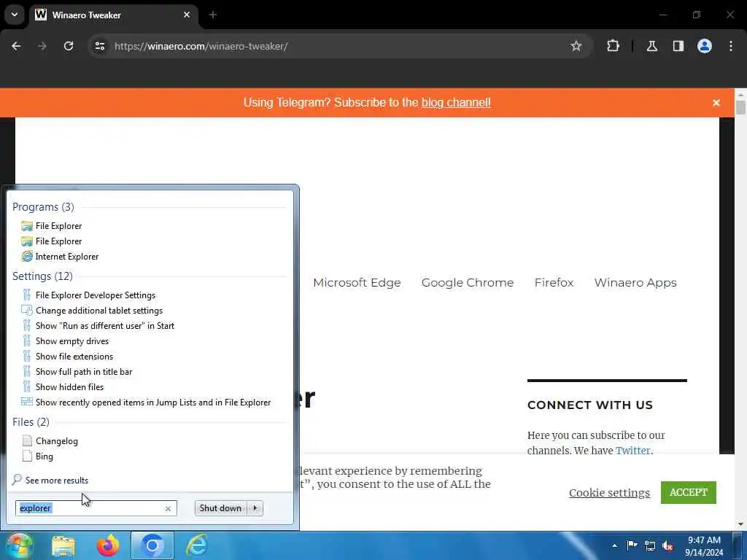Show hidden system tray icons
The width and height of the screenshot is (747, 560).
(614, 545)
